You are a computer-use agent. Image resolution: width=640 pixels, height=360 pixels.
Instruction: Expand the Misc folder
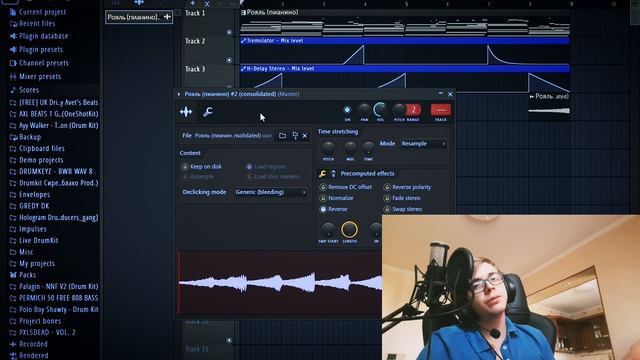point(22,252)
